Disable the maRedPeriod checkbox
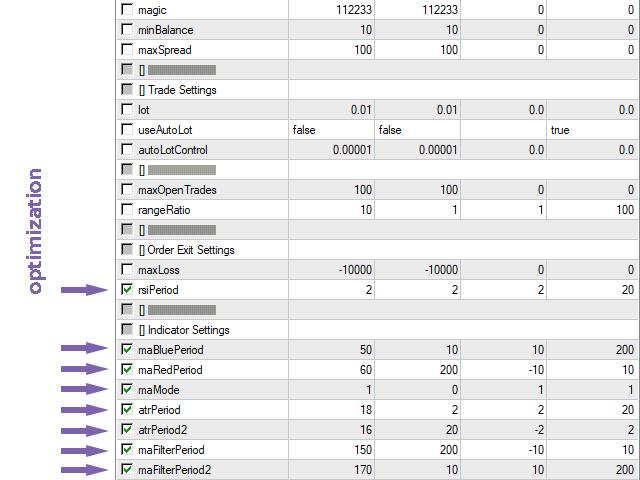 tap(127, 369)
